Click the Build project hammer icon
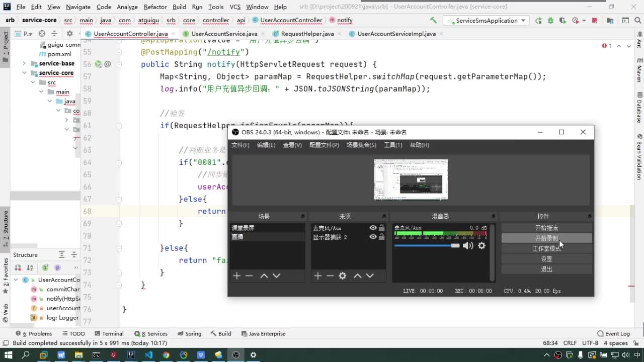 pos(433,20)
